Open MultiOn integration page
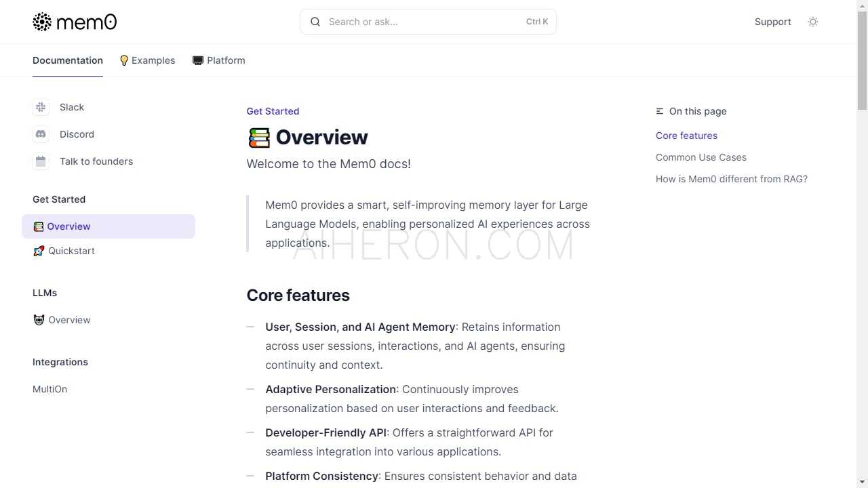The height and width of the screenshot is (488, 868). [x=50, y=389]
